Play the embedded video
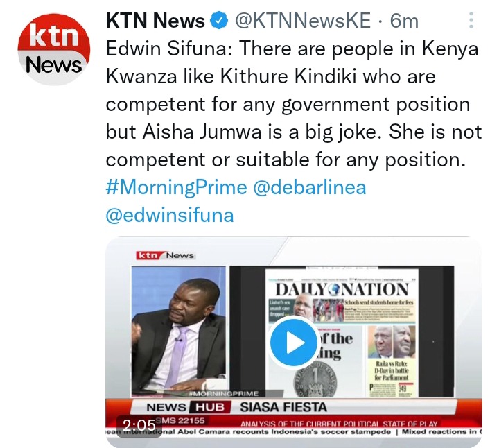499x448 pixels. tap(294, 343)
